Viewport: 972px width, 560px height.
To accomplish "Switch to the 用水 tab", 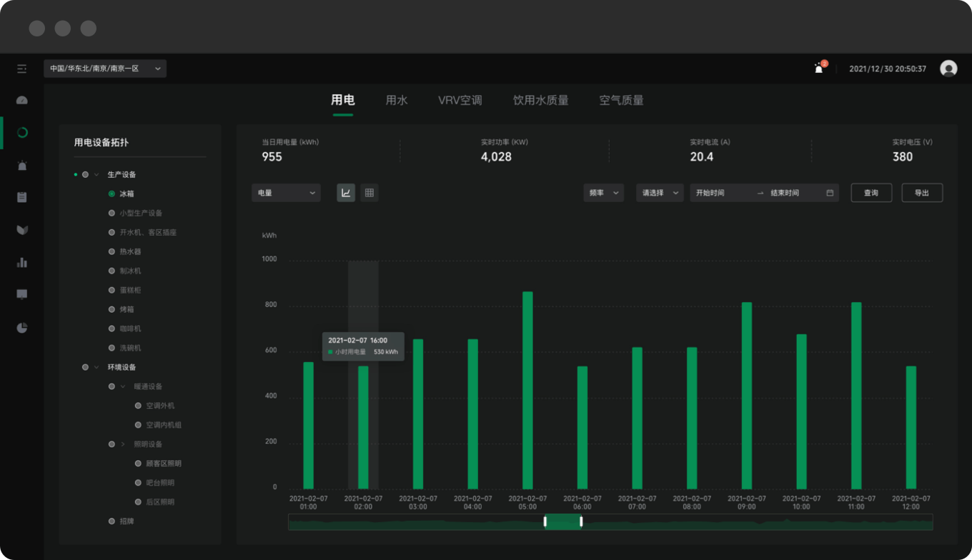I will (397, 101).
